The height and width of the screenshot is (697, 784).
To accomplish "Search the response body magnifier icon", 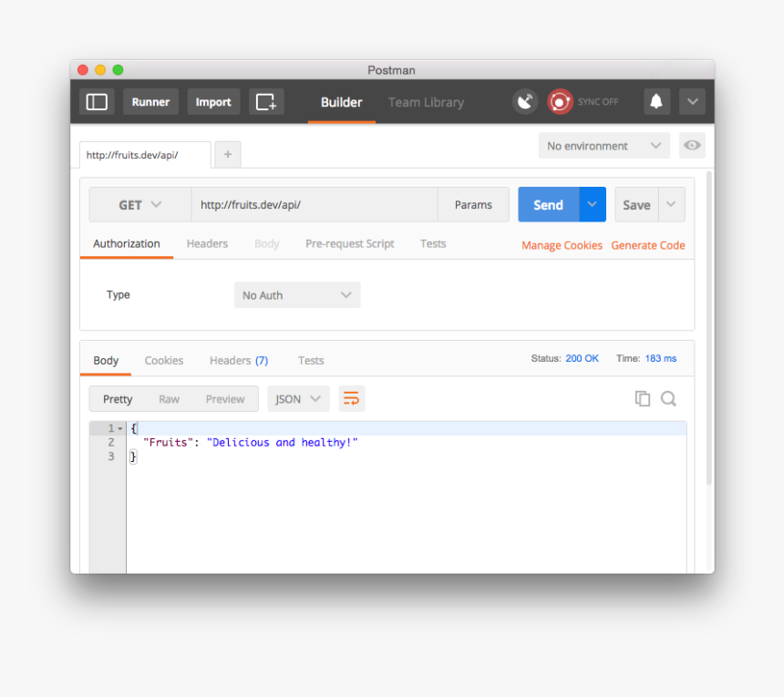I will tap(668, 399).
